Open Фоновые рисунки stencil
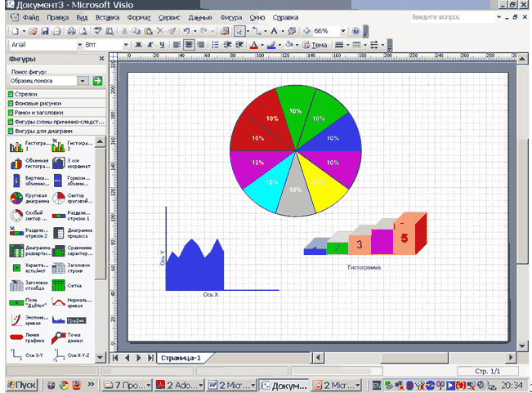The image size is (532, 393). click(x=56, y=103)
